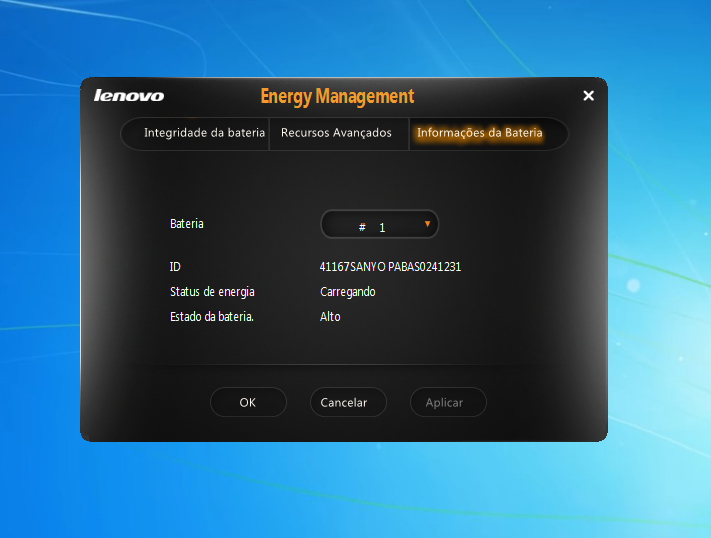
Task: Click the ID label
Action: click(175, 267)
